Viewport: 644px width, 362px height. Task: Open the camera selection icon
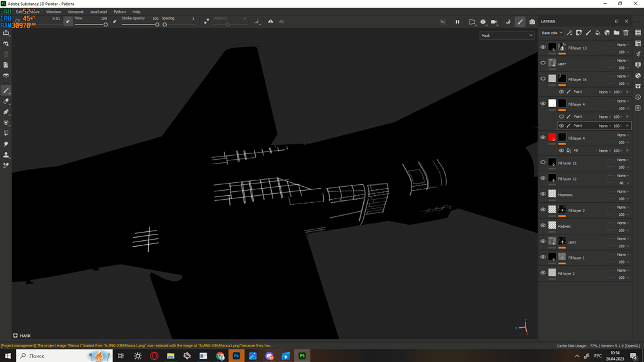(x=494, y=22)
